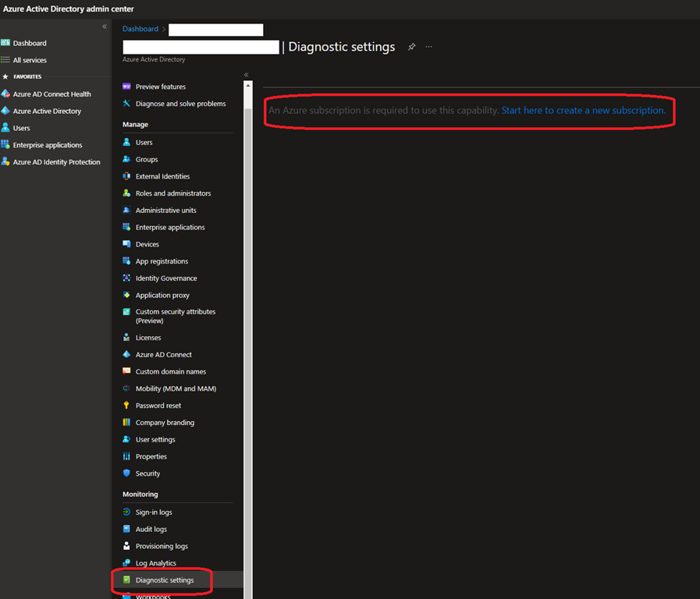
Task: Open App registrations menu item
Action: 162,261
